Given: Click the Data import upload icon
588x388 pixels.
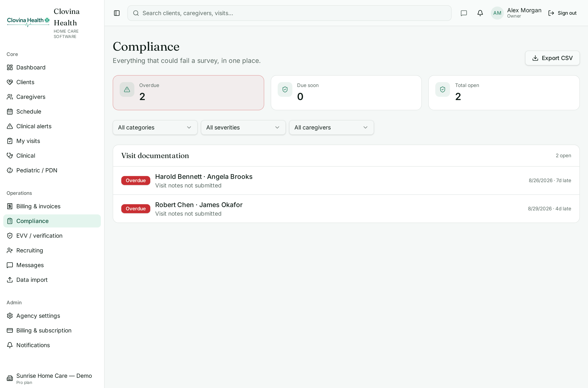Looking at the screenshot, I should click(x=10, y=280).
